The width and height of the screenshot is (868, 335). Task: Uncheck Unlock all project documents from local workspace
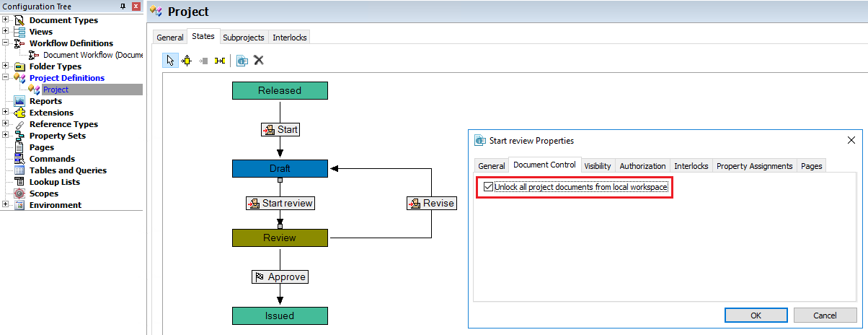(489, 187)
